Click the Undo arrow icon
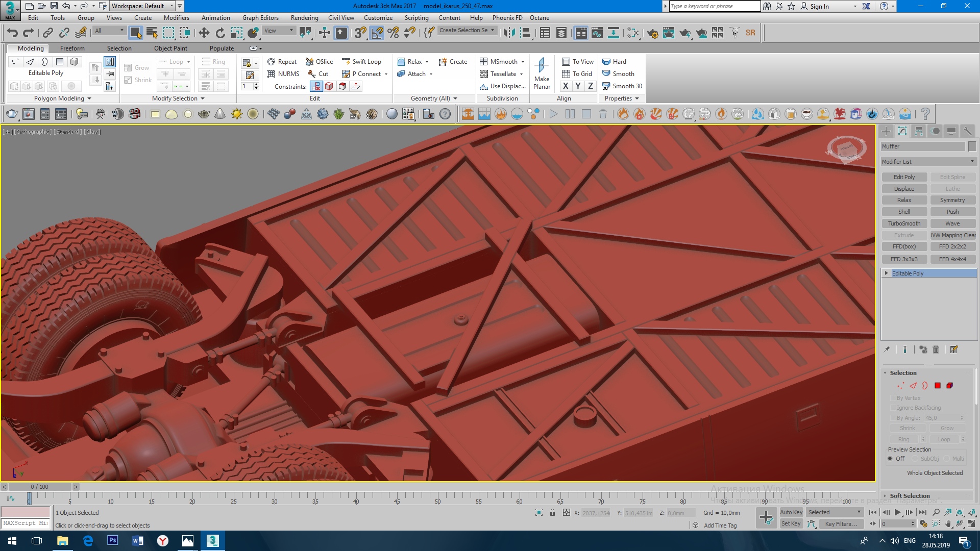The image size is (980, 551). coord(12,33)
